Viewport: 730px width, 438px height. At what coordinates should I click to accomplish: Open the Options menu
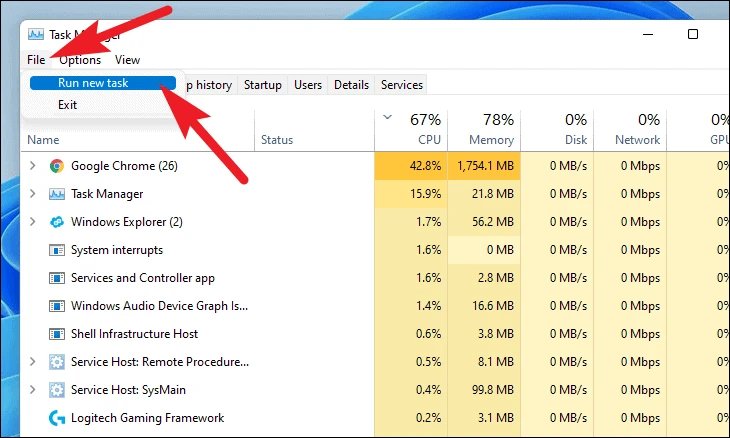[80, 60]
